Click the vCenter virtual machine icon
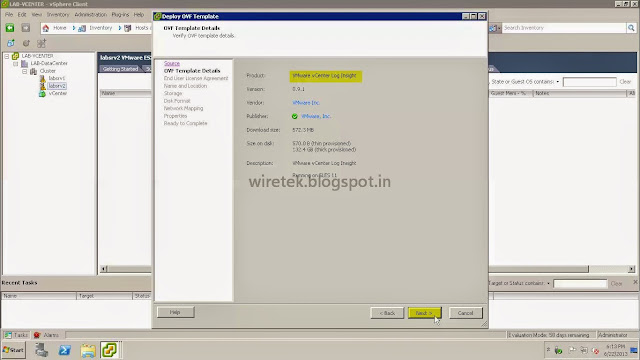The height and width of the screenshot is (360, 640). (42, 93)
